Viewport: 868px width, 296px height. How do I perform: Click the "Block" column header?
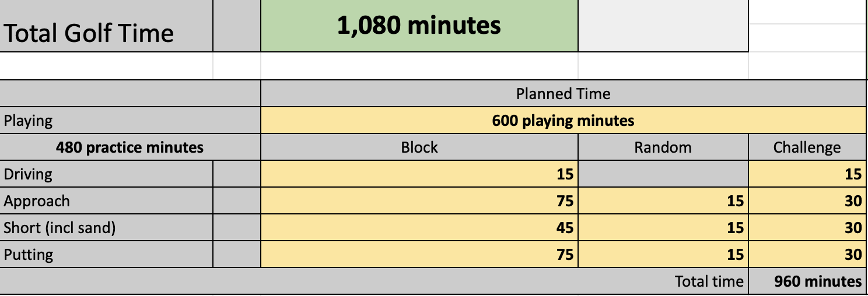point(419,147)
